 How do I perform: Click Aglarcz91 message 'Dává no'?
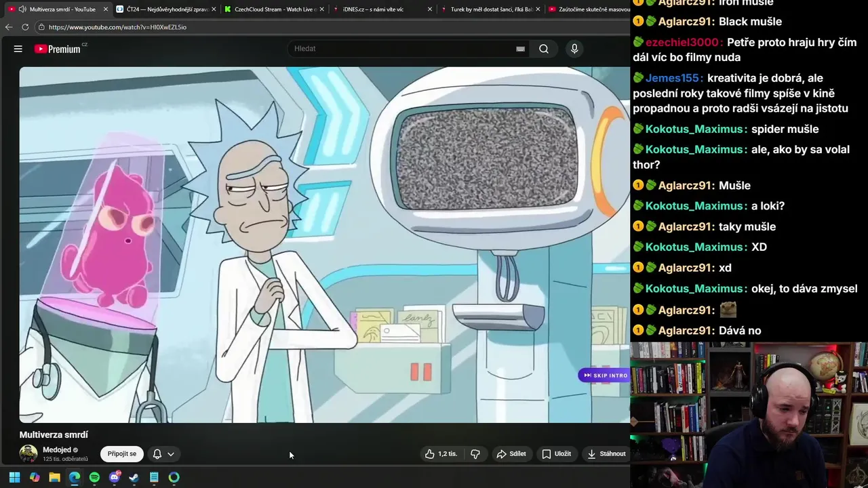[740, 331]
